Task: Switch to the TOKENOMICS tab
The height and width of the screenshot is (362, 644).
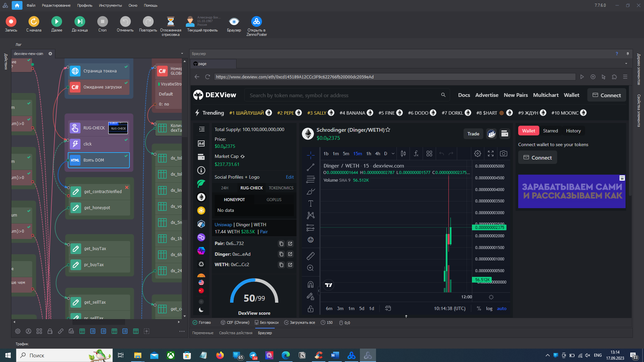Action: tap(281, 188)
